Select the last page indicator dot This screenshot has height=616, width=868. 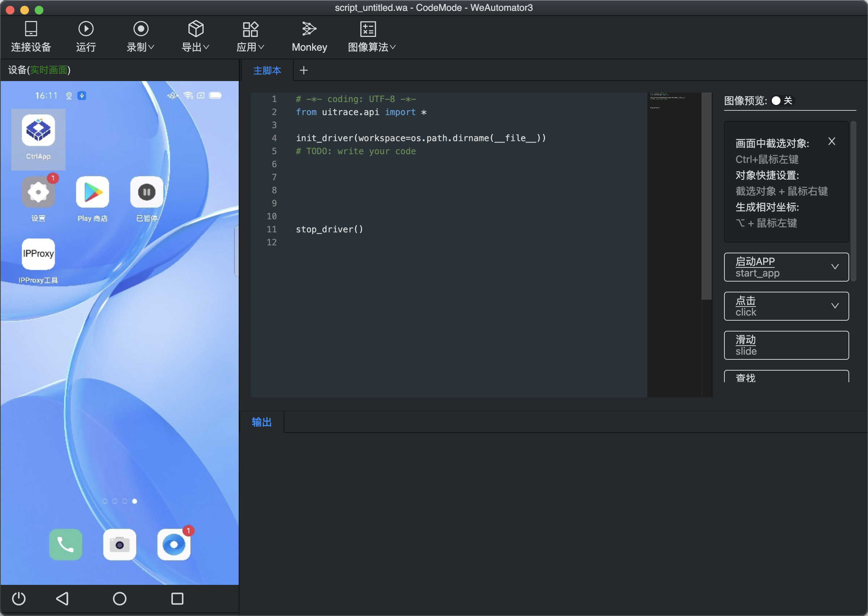click(x=135, y=501)
